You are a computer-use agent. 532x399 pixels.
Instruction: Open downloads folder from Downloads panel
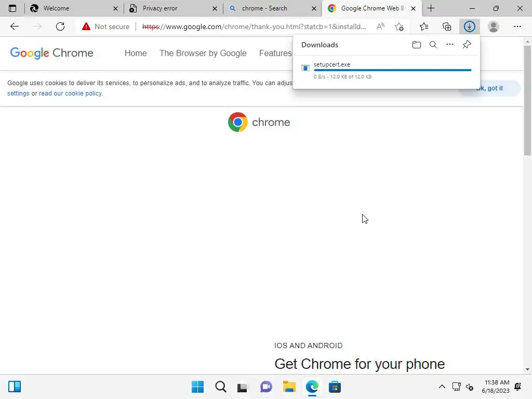[x=417, y=45]
